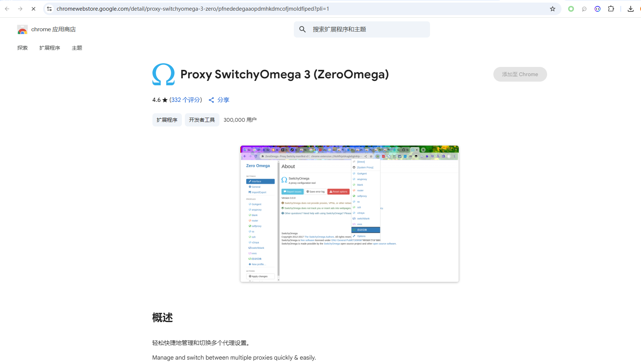This screenshot has height=364, width=641.
Task: Go forward to the next page
Action: click(20, 9)
